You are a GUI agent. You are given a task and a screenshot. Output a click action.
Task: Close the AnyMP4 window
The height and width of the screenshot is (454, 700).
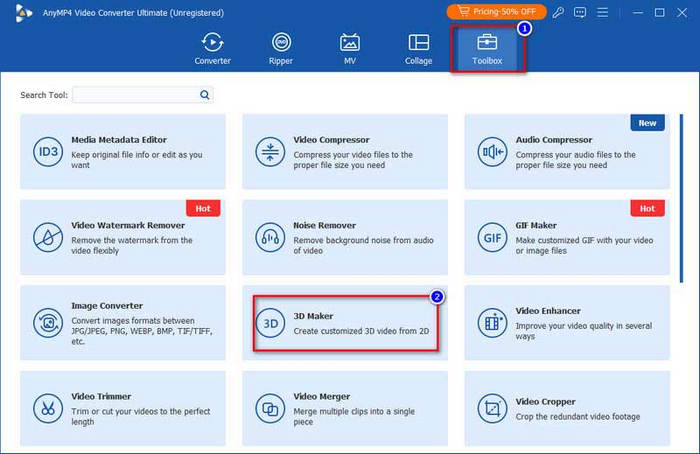(682, 12)
